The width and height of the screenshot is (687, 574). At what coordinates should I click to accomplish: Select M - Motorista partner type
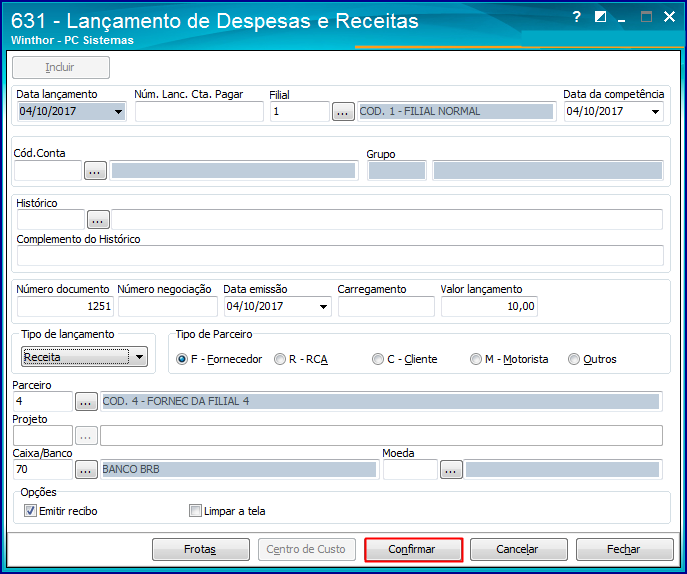click(509, 359)
